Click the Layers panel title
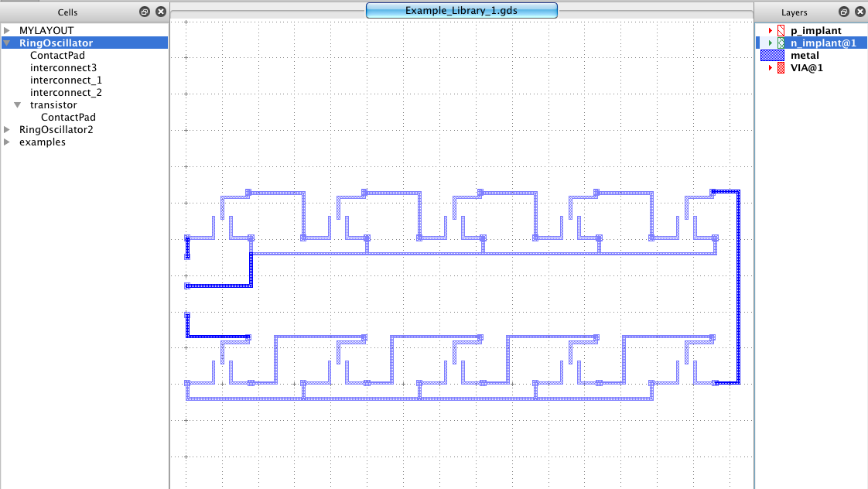This screenshot has height=489, width=868. 794,12
